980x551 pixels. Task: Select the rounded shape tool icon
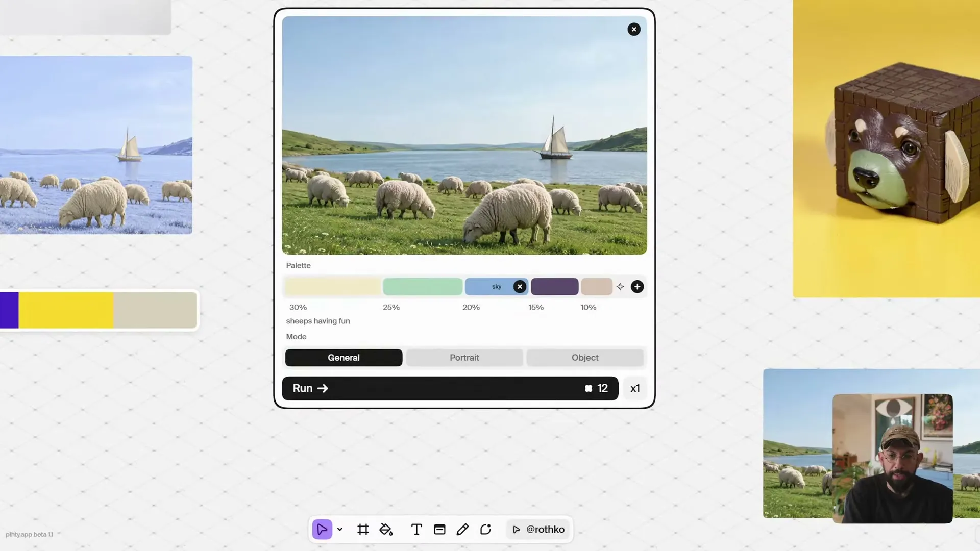[485, 530]
